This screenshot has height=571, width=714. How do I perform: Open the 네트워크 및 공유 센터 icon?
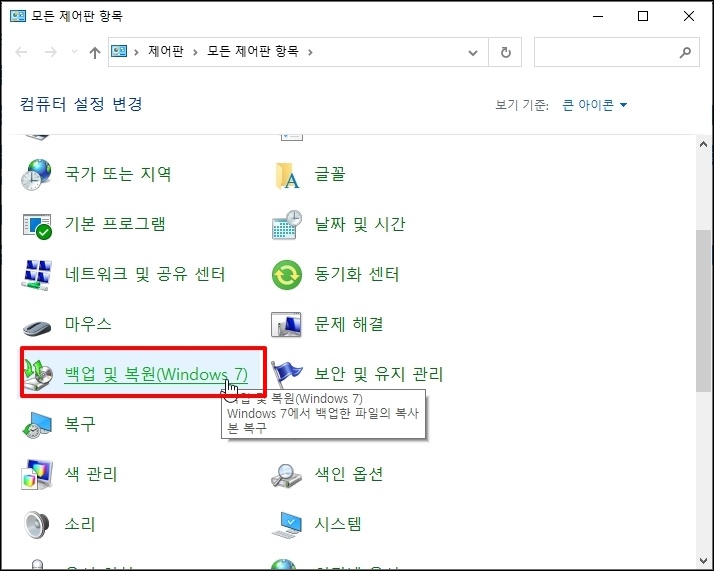36,275
